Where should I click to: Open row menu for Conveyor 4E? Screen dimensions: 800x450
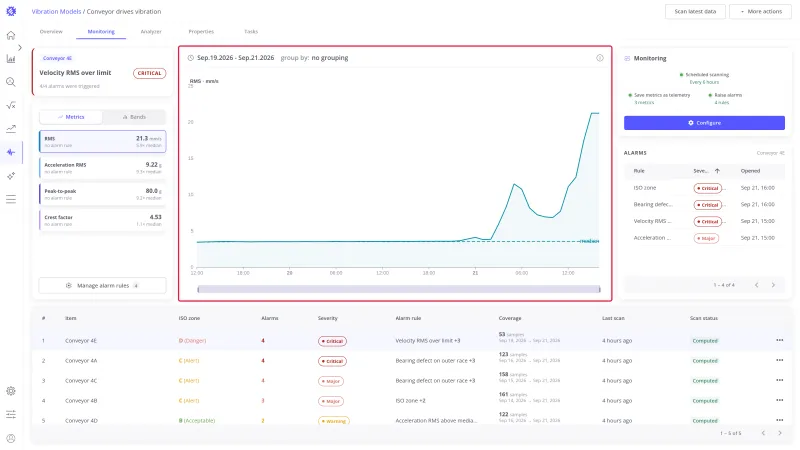click(779, 340)
